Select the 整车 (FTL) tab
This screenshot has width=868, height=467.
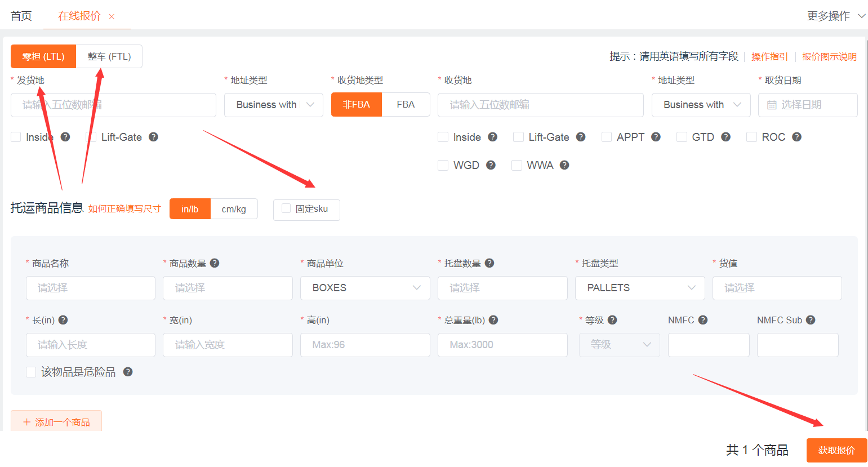[109, 56]
